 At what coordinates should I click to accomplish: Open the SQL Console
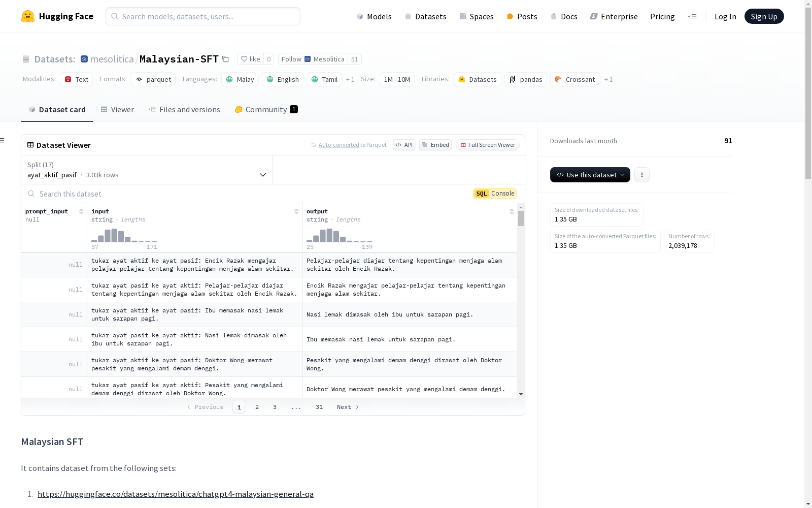pyautogui.click(x=495, y=194)
